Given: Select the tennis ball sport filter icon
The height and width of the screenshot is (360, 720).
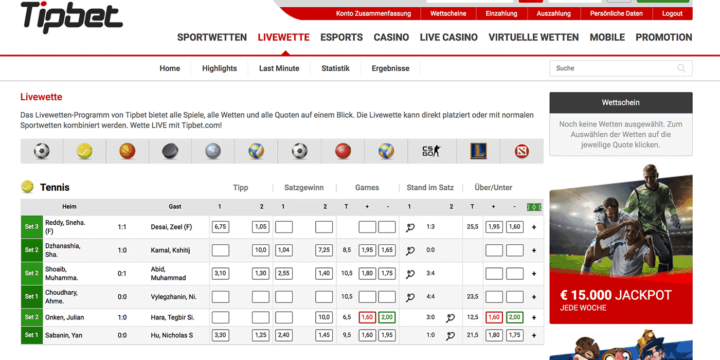Looking at the screenshot, I should (84, 151).
